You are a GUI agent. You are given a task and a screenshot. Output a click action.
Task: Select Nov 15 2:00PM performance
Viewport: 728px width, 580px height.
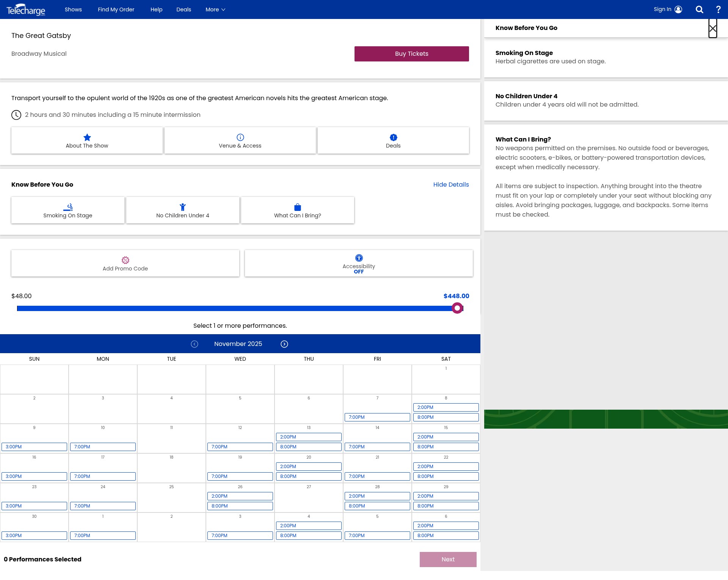click(446, 437)
